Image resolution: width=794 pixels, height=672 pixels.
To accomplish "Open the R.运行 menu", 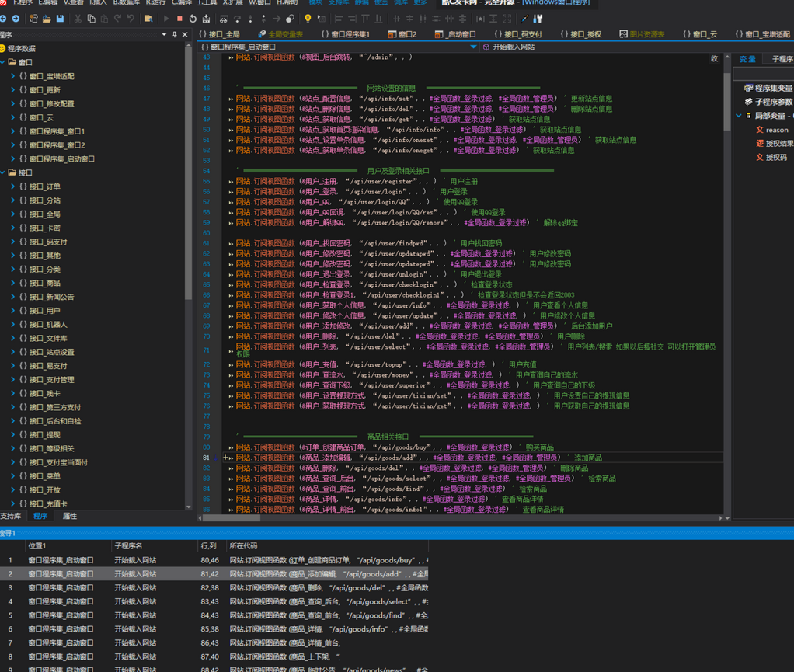I will [155, 2].
